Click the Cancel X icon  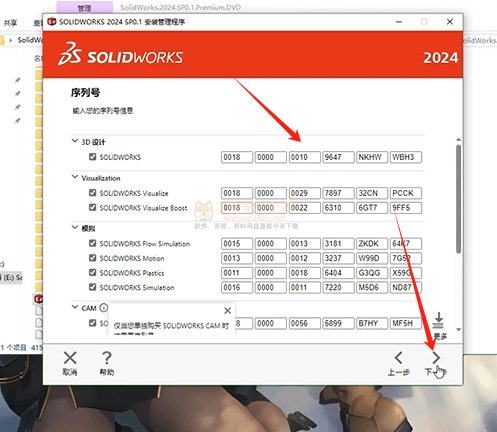point(70,358)
